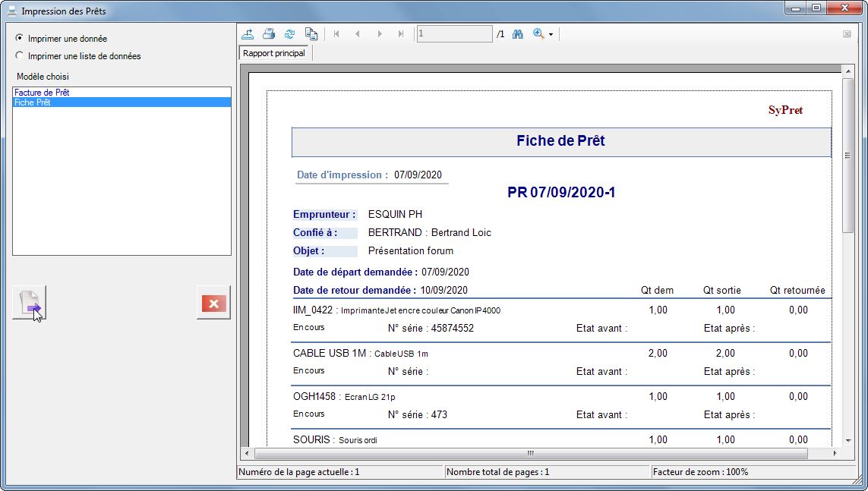Screen dimensions: 868x491
Task: Click SOURIS item entry
Action: click(x=335, y=439)
